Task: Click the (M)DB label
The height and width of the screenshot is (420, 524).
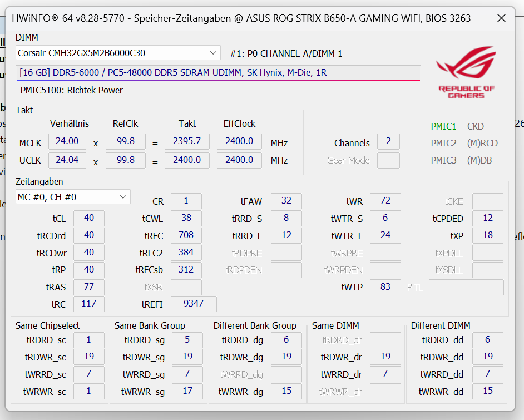Action: click(x=479, y=160)
